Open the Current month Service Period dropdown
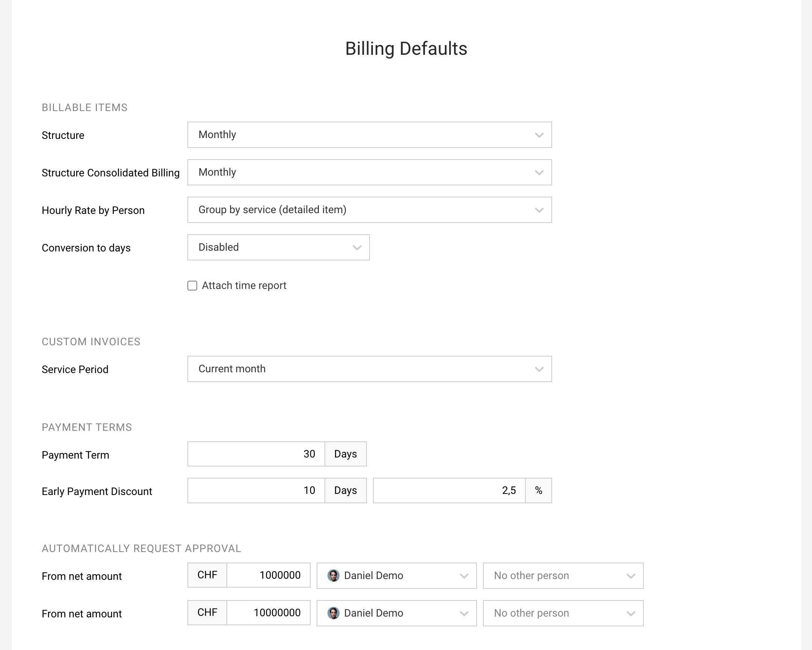The height and width of the screenshot is (650, 812). 370,369
